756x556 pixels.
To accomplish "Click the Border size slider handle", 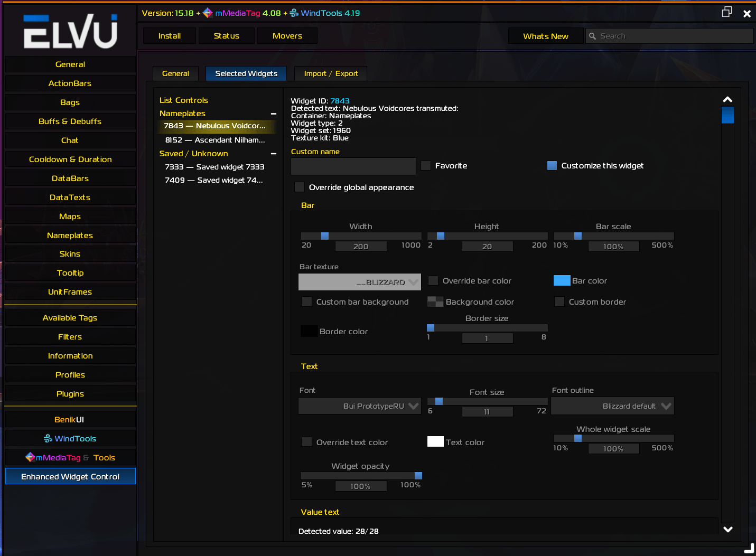I will (431, 328).
